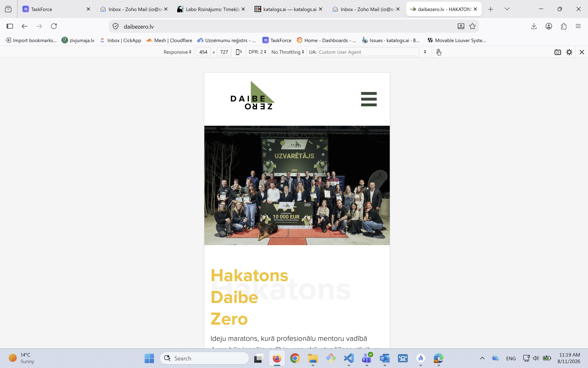Reload the current page
The width and height of the screenshot is (588, 368).
(x=54, y=26)
